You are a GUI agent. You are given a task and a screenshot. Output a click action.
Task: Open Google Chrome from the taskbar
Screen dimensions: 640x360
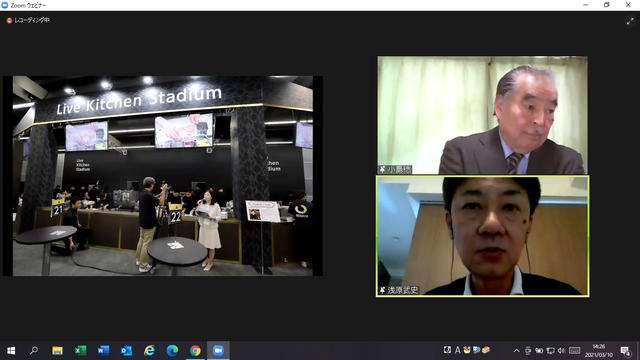point(195,351)
